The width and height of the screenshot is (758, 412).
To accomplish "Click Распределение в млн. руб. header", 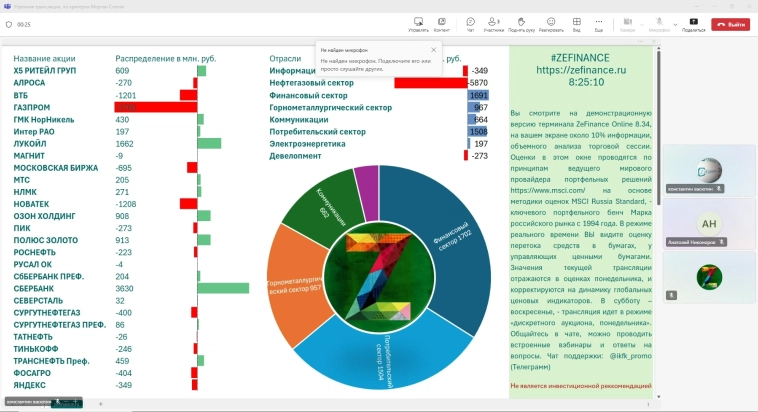I will tap(166, 59).
